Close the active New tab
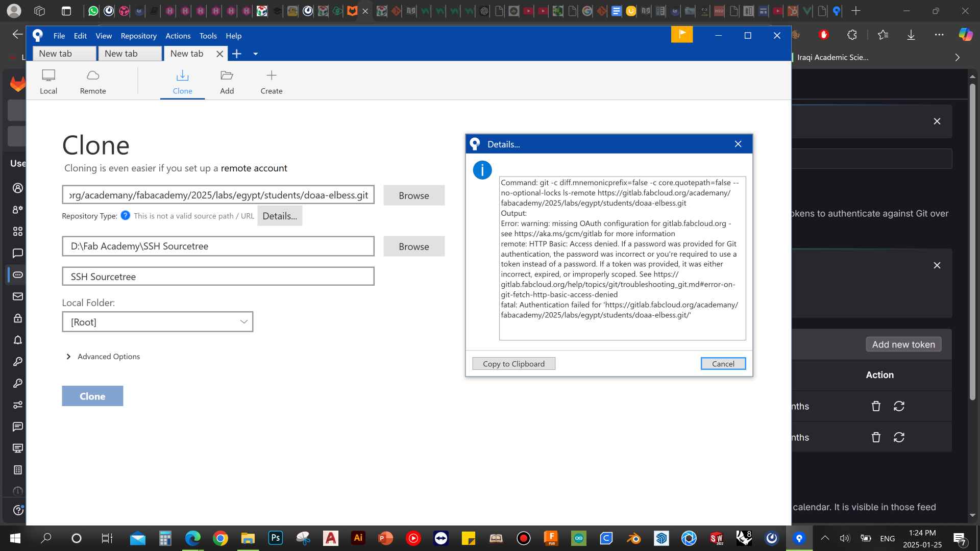 pyautogui.click(x=219, y=54)
